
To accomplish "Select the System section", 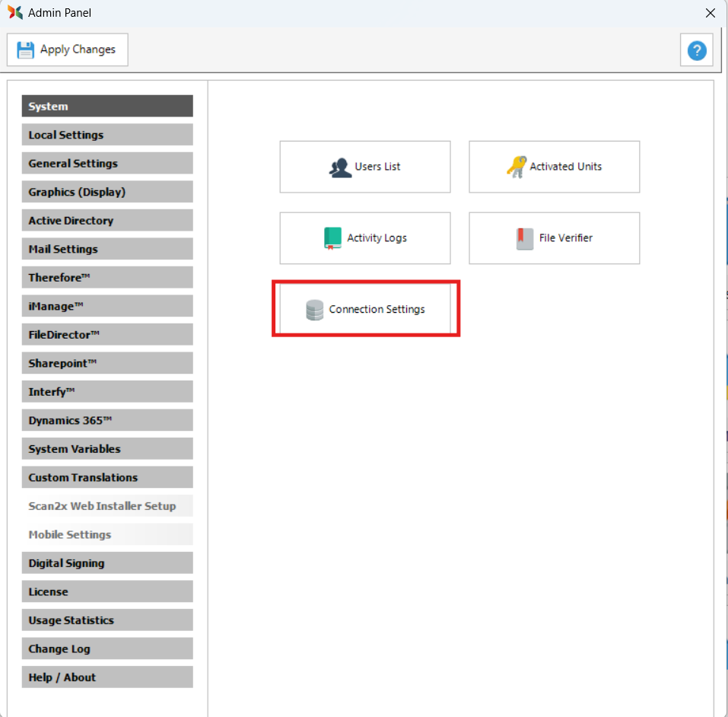I will tap(107, 106).
